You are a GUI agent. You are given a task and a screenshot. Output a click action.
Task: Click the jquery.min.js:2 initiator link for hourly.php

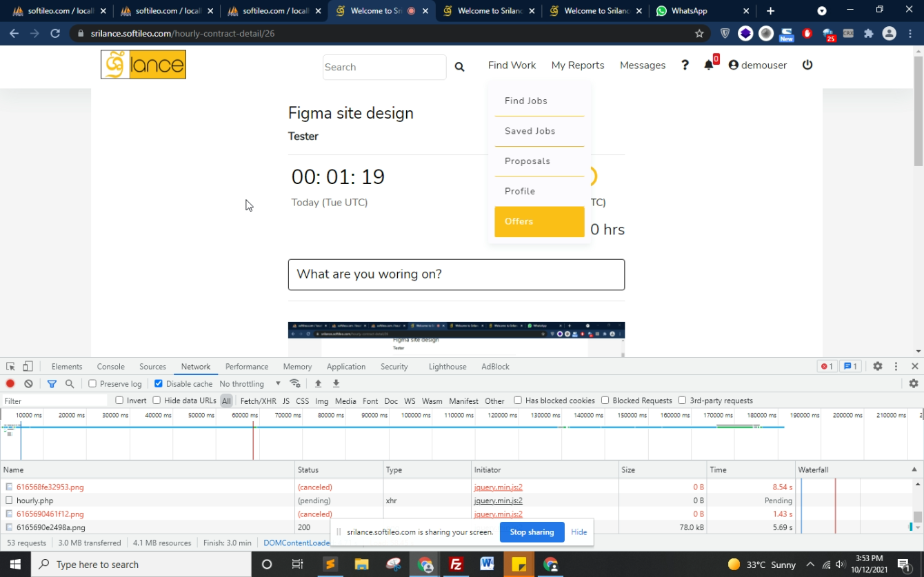(x=498, y=500)
